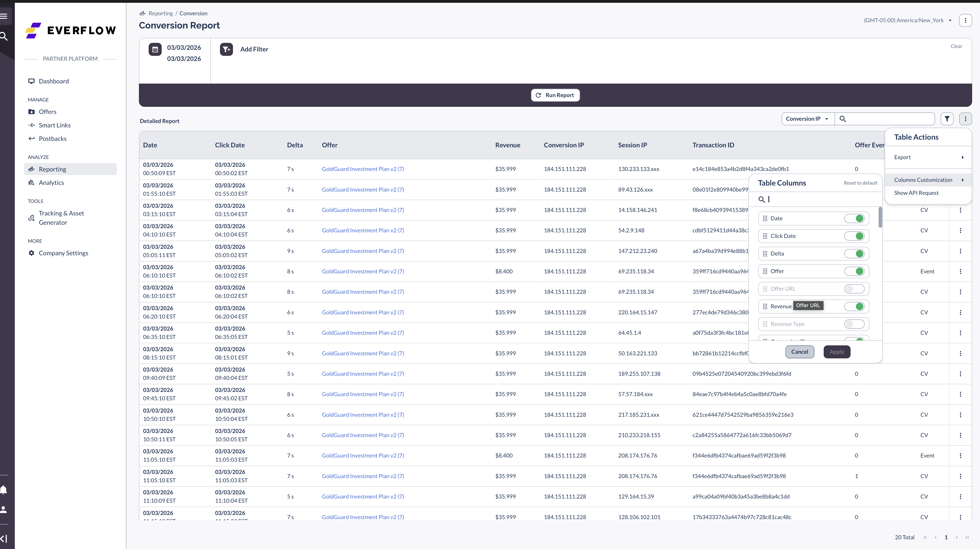Select the Analytics icon in the sidebar
Image resolution: width=980 pixels, height=549 pixels.
pos(31,182)
